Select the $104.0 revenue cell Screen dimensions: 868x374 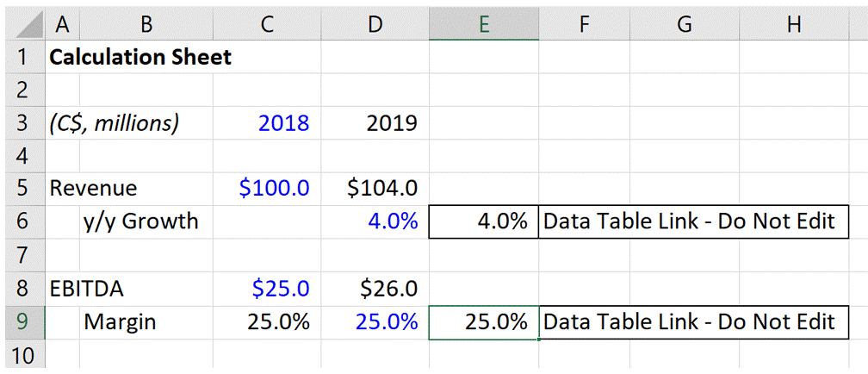tap(382, 188)
